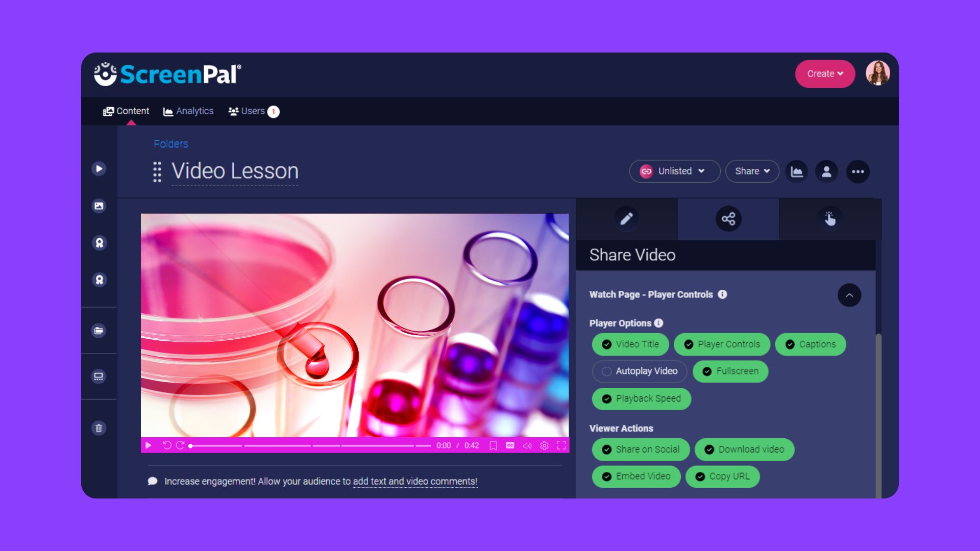
Task: Click the trash/delete icon in sidebar
Action: pos(99,428)
